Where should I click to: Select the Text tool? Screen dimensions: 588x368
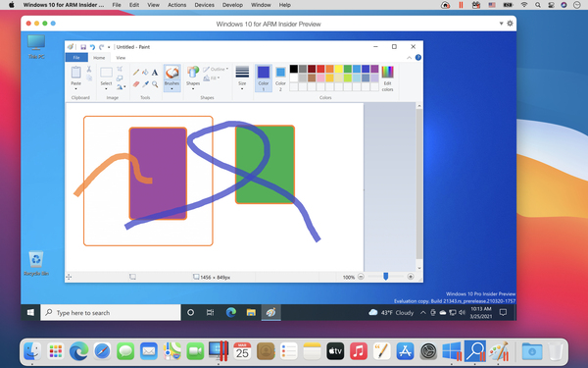155,72
